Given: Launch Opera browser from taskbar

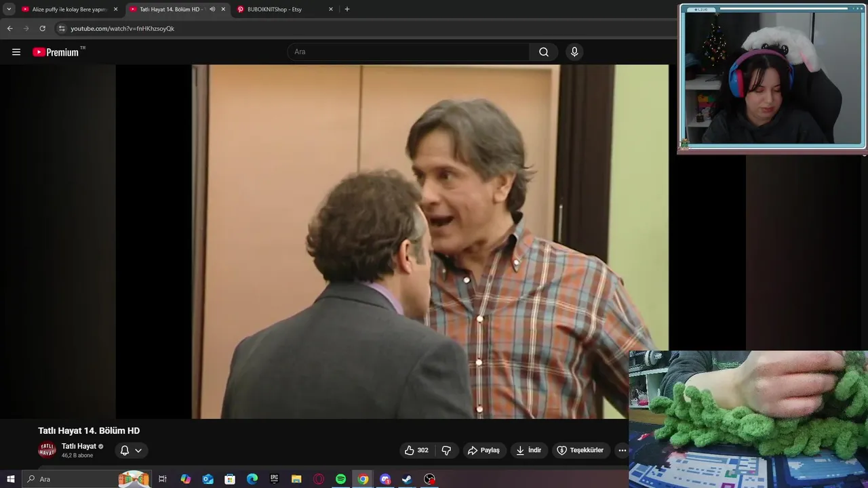Looking at the screenshot, I should click(319, 479).
